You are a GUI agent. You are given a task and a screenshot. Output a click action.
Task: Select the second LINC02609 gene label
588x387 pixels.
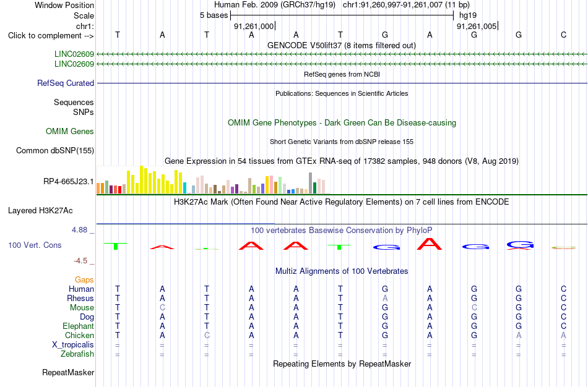(x=74, y=64)
